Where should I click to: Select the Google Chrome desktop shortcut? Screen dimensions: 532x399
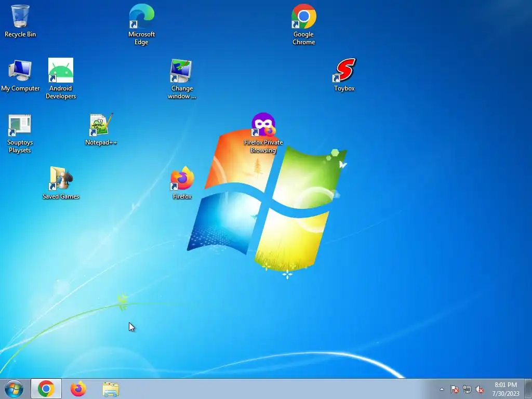(303, 24)
